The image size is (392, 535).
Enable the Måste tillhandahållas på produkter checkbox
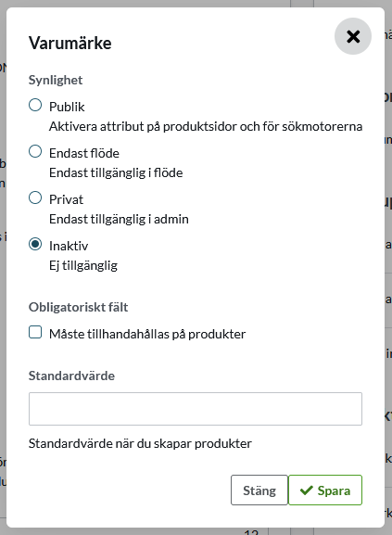pyautogui.click(x=35, y=332)
